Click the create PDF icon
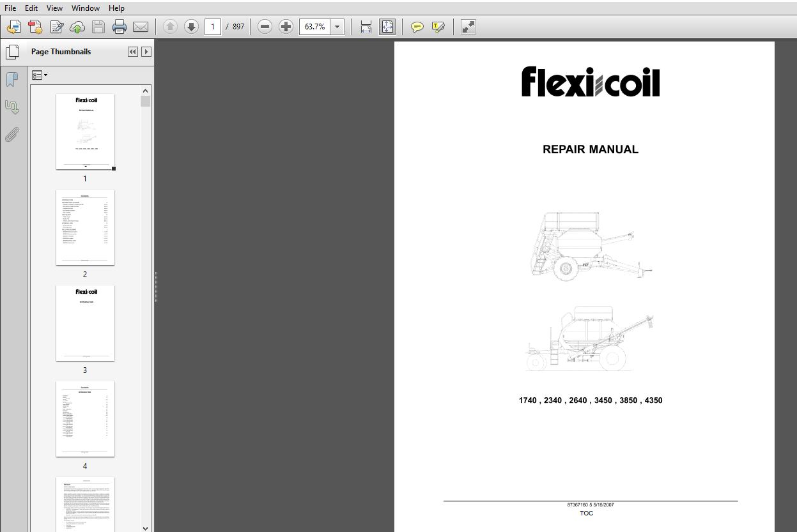 (35, 27)
